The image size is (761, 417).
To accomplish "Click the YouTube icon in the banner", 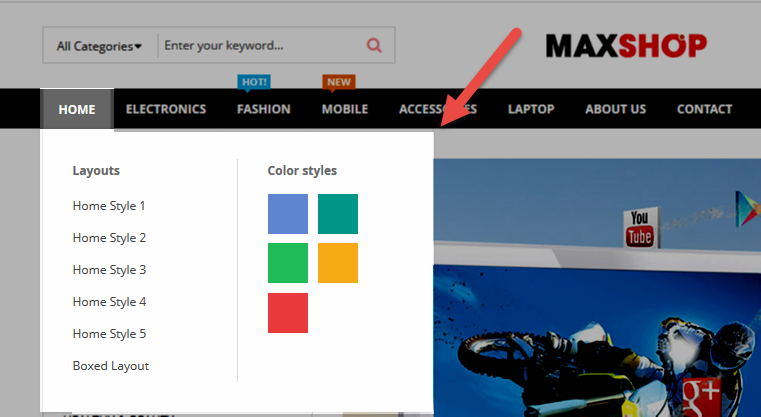I will [x=641, y=228].
